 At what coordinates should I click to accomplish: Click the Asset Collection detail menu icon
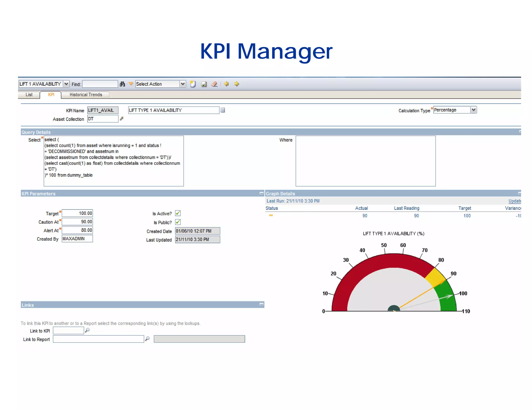[x=121, y=119]
